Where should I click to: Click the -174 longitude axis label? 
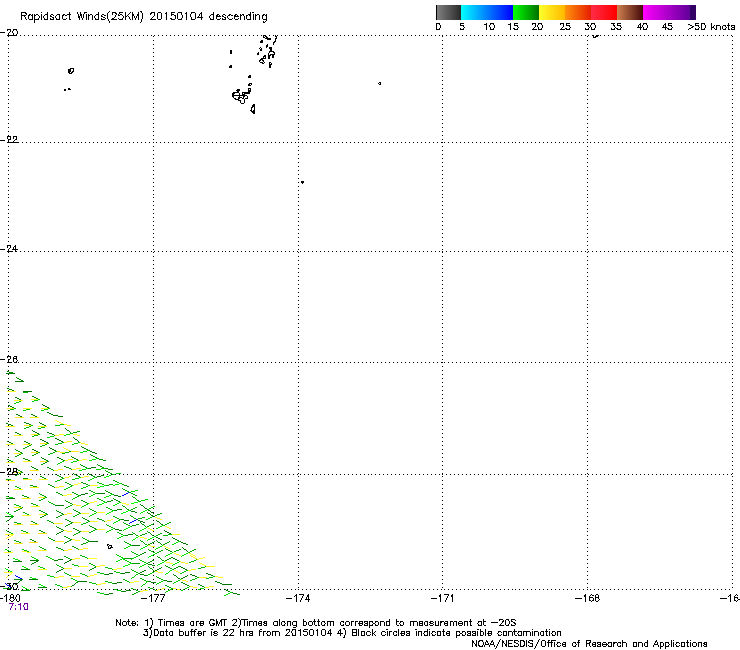tap(298, 598)
